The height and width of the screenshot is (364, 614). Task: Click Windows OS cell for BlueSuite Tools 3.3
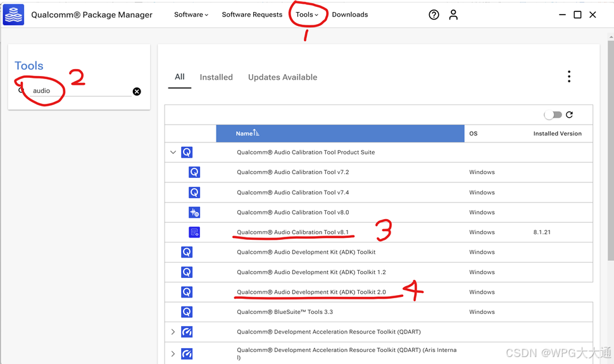click(x=482, y=312)
